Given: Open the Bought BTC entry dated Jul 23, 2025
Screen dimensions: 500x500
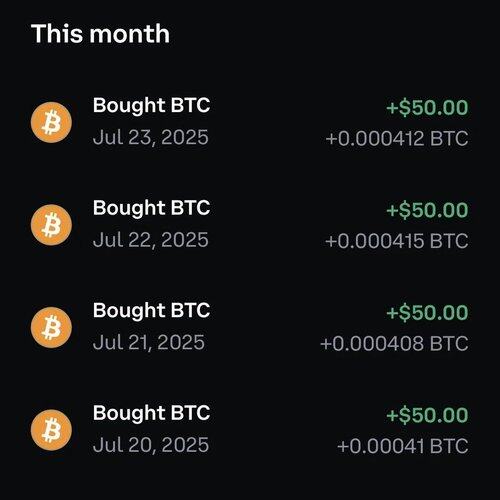Looking at the screenshot, I should [249, 122].
